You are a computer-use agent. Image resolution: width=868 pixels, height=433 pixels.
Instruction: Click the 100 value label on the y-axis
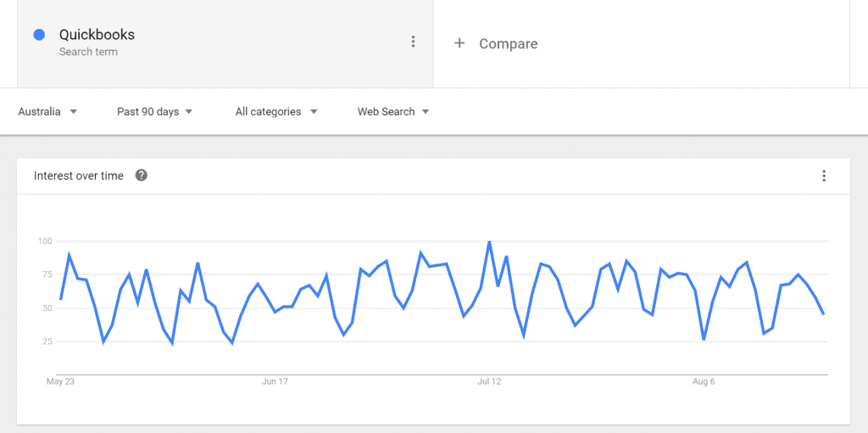tap(45, 241)
